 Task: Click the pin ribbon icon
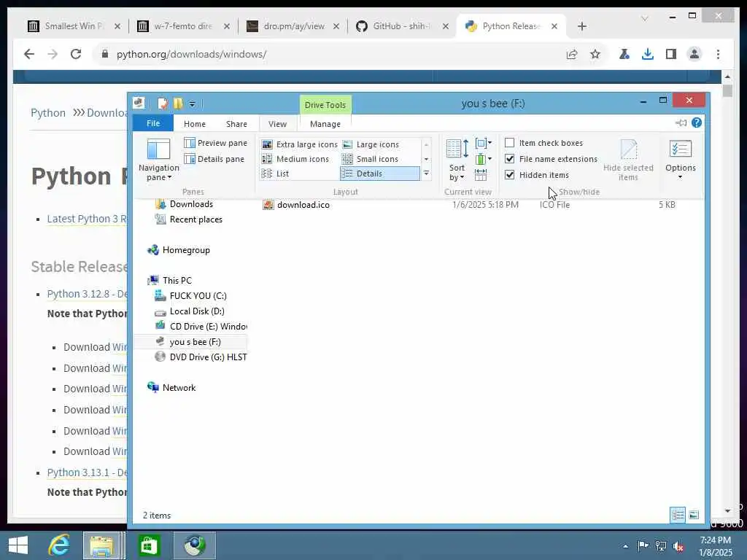pyautogui.click(x=681, y=122)
